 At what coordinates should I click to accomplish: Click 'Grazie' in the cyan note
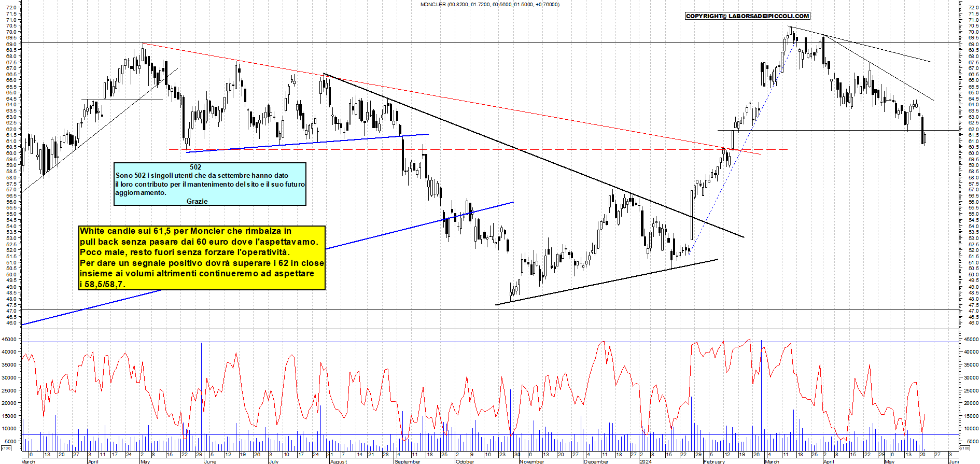[197, 201]
